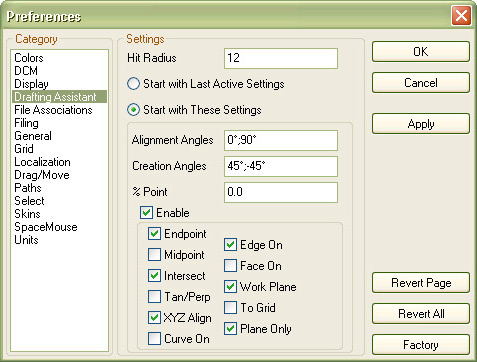This screenshot has height=362, width=477.
Task: Disable the Enable checkbox
Action: tap(146, 213)
